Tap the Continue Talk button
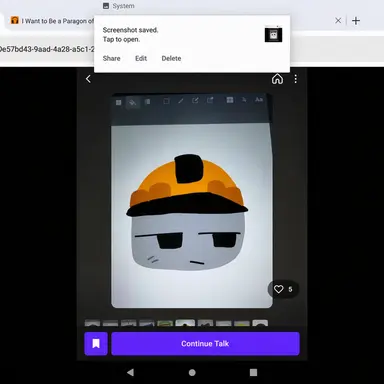 205,344
